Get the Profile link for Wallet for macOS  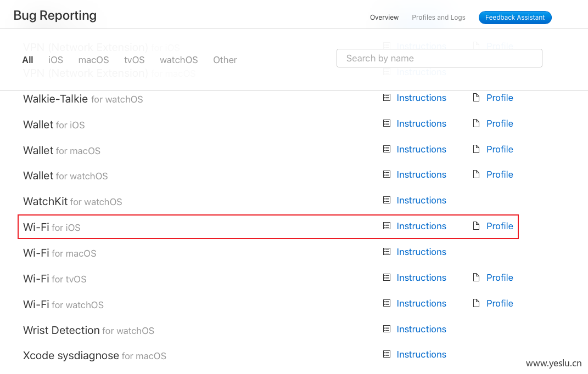(500, 149)
